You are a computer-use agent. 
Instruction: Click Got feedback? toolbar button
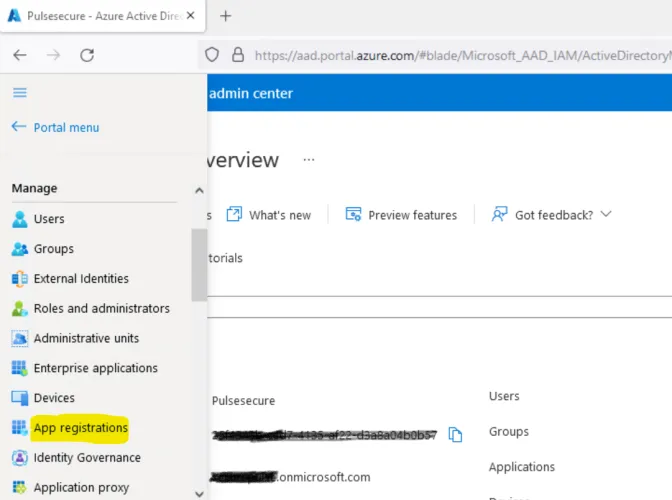click(551, 215)
